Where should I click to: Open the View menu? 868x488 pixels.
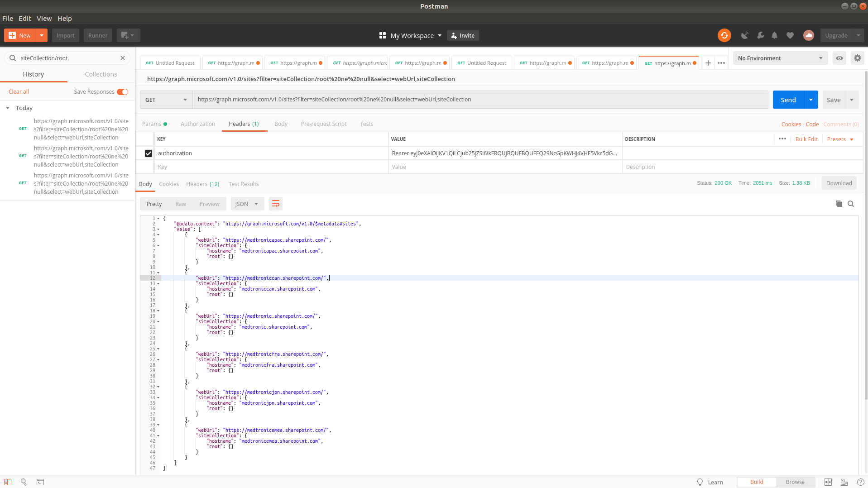(44, 19)
